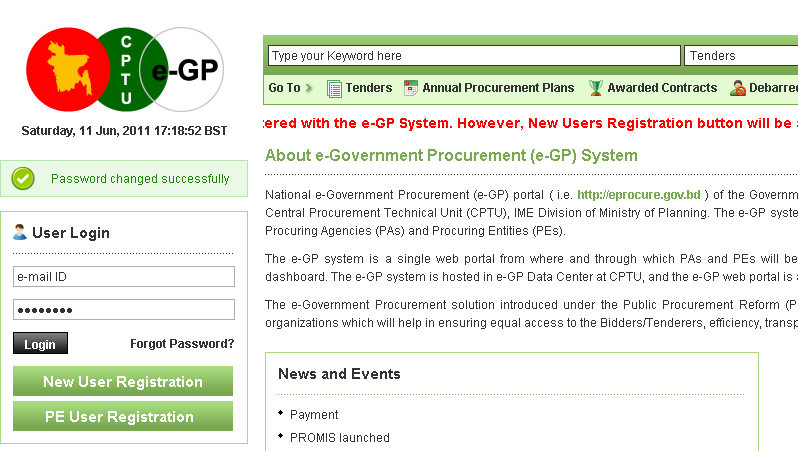Click the date and time text

click(x=124, y=131)
